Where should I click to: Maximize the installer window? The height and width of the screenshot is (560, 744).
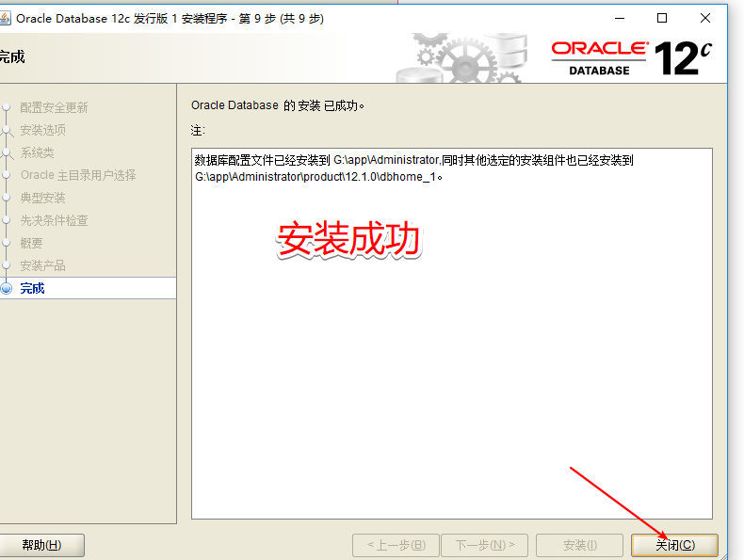[x=662, y=19]
